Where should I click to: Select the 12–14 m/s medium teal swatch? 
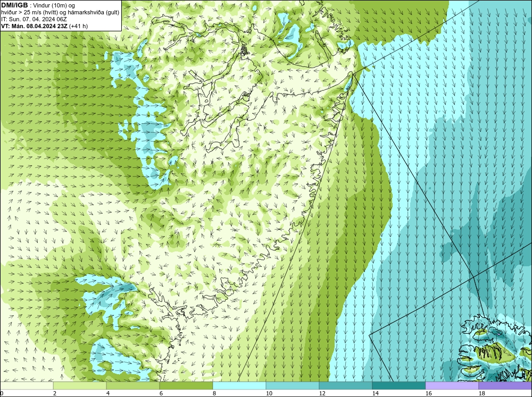pos(346,385)
